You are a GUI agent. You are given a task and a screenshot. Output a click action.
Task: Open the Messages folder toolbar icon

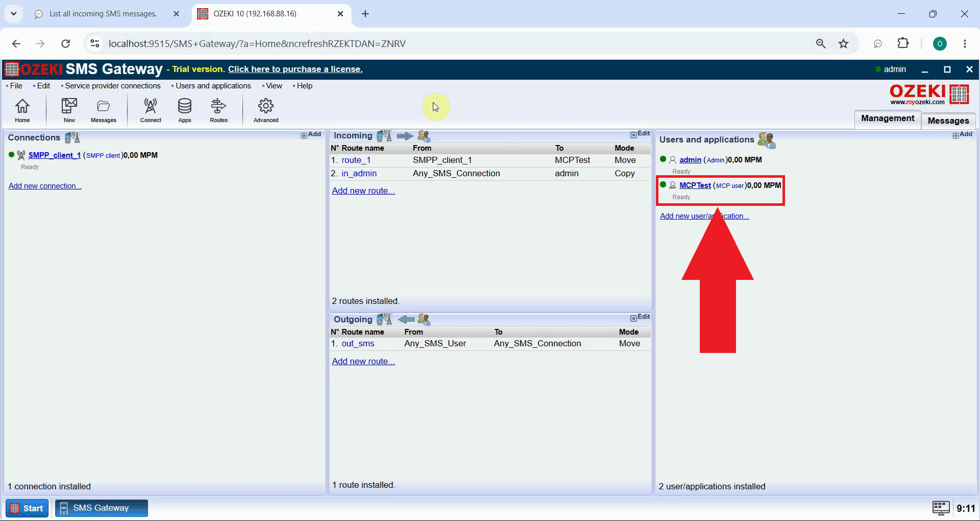coord(103,110)
